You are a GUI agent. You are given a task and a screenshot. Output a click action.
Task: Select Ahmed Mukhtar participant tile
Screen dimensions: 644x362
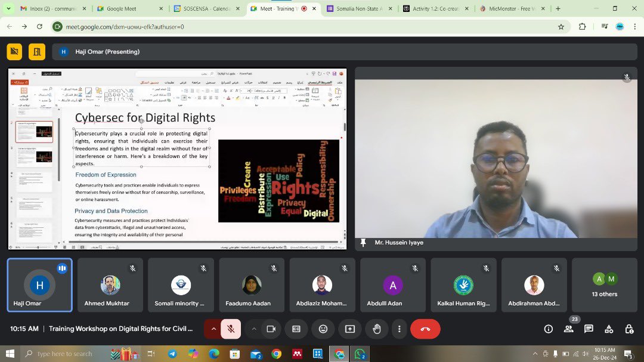[x=110, y=284]
